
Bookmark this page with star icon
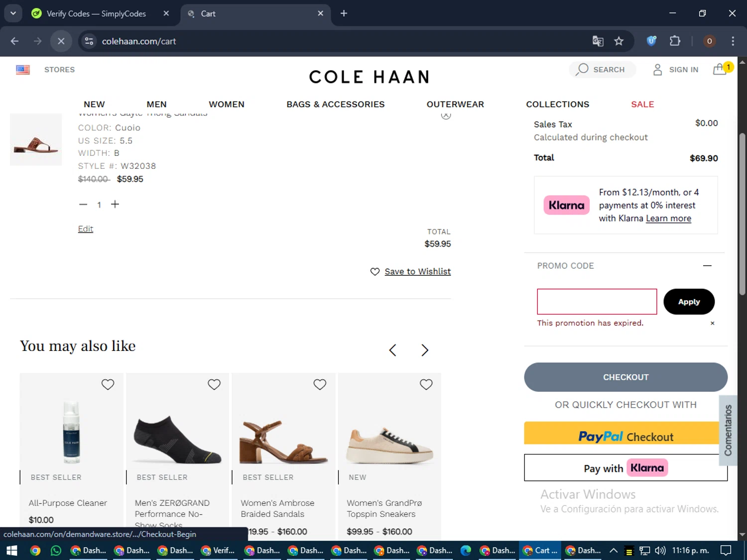tap(619, 41)
